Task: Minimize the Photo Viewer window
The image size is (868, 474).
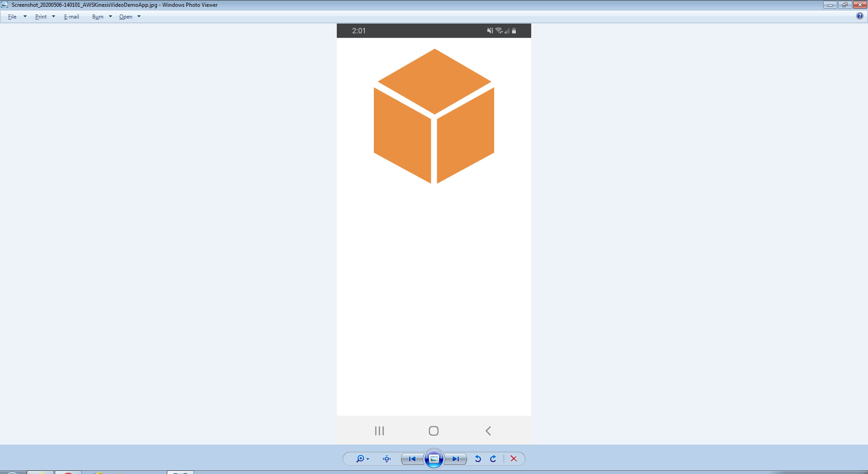Action: pyautogui.click(x=830, y=5)
